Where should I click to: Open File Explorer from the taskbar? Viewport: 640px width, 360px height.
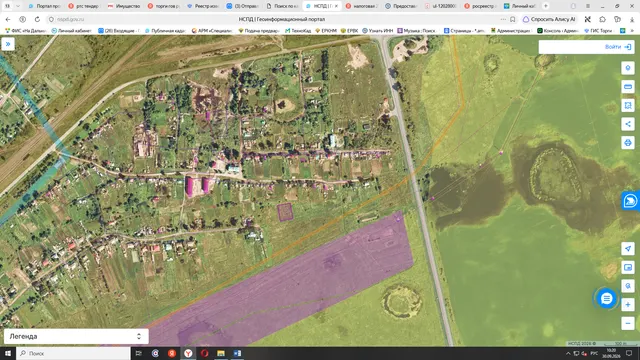[221, 353]
